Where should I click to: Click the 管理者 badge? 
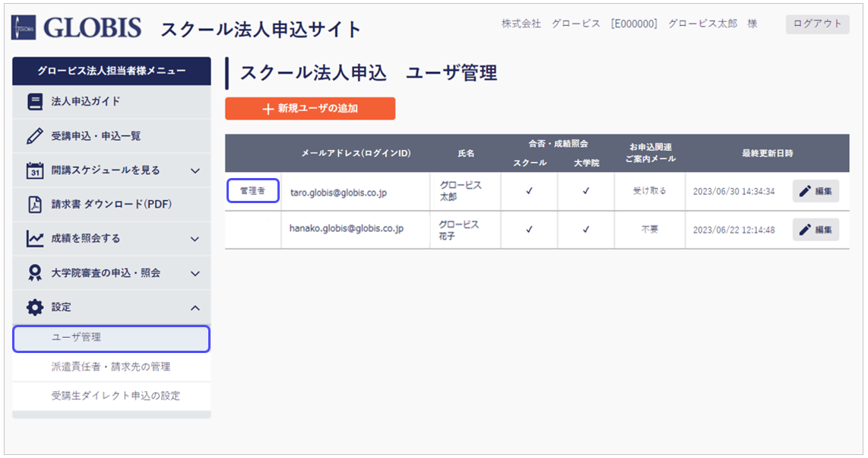[x=252, y=190]
